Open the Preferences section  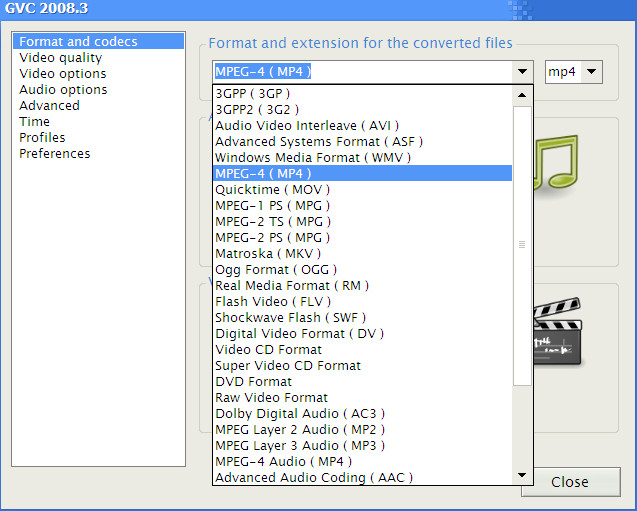click(x=98, y=154)
